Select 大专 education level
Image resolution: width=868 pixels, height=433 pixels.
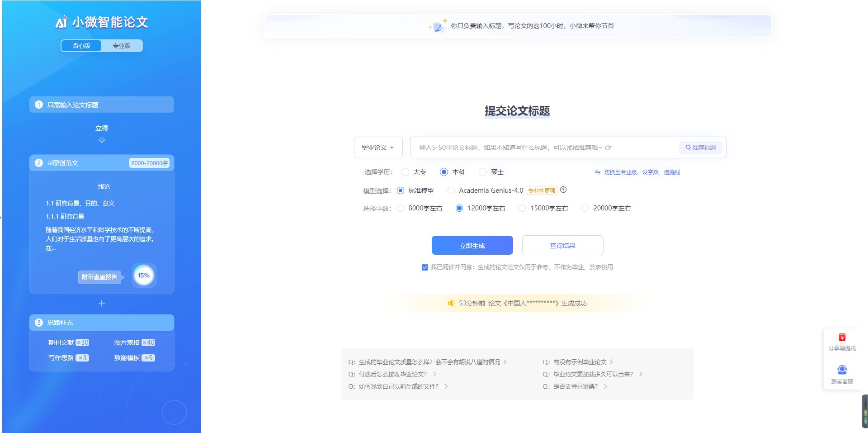[414, 172]
